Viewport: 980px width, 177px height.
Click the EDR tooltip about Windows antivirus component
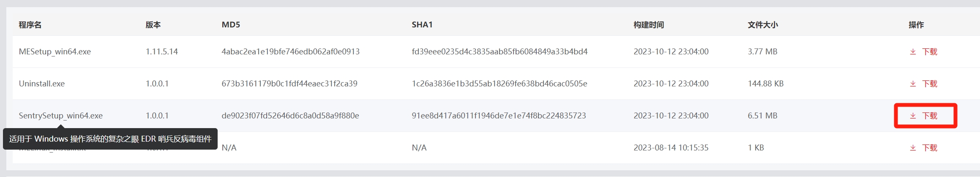tap(110, 139)
